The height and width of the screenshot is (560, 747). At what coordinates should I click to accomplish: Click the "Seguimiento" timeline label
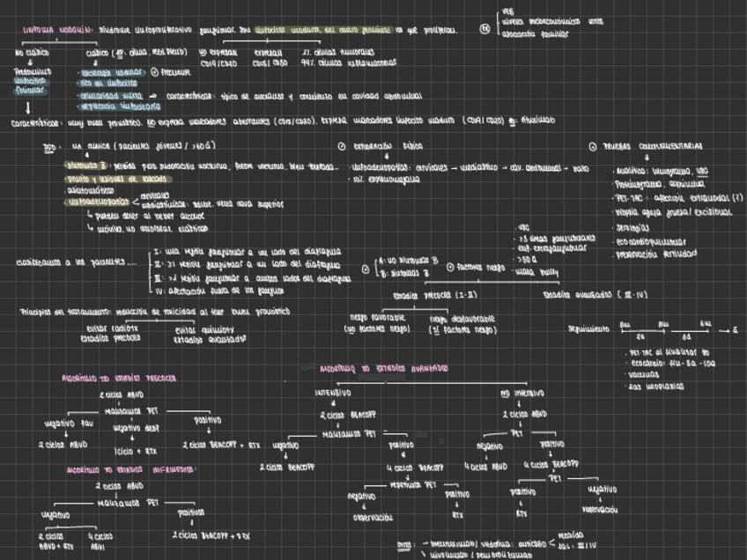pyautogui.click(x=588, y=328)
